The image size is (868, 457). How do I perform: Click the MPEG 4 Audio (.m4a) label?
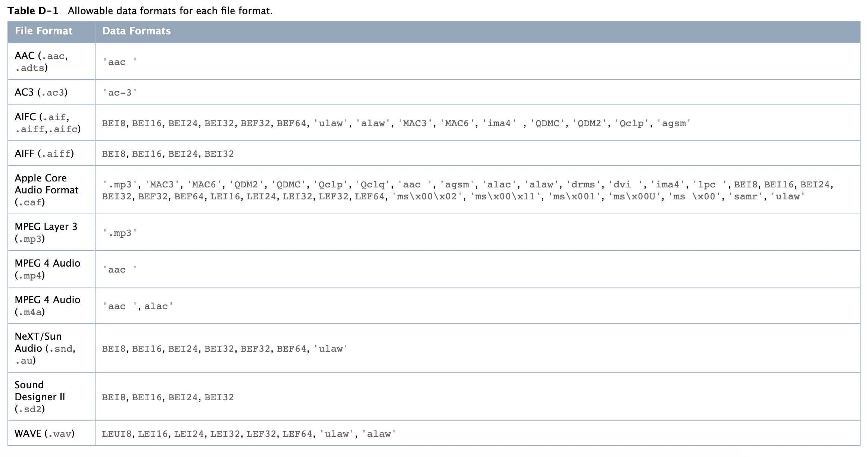(47, 305)
